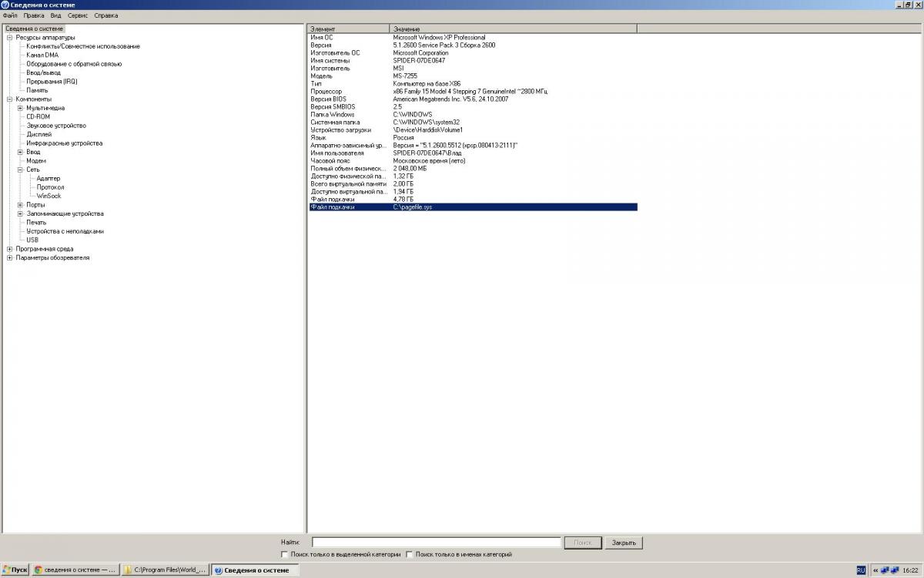Expand hidden tray icons with the chevron
Screen dimensions: 924x578
pos(875,570)
